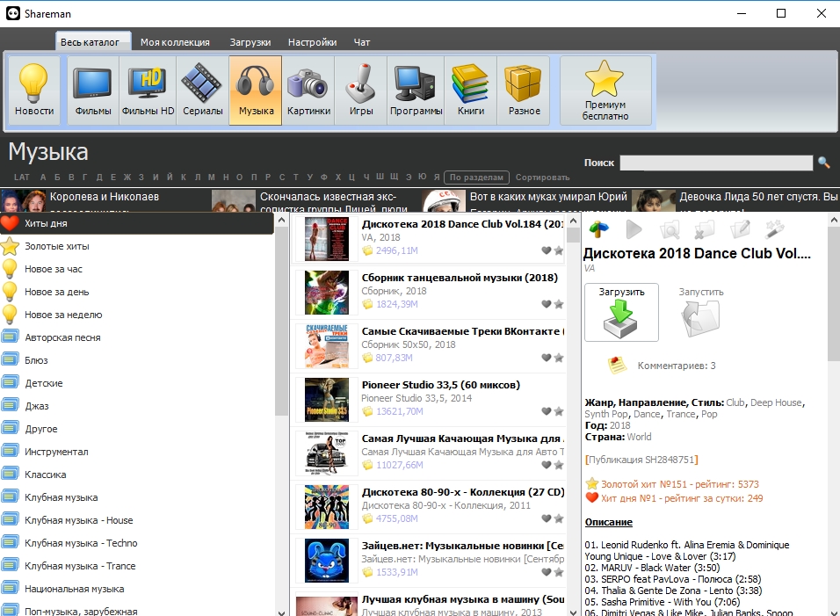Toggle heart on Pioneer Studio 33,5 entry

546,411
